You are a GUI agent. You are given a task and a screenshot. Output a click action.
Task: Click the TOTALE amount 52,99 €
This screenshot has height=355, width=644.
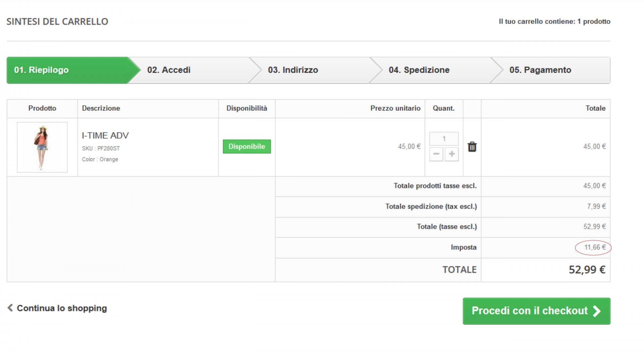coord(587,270)
